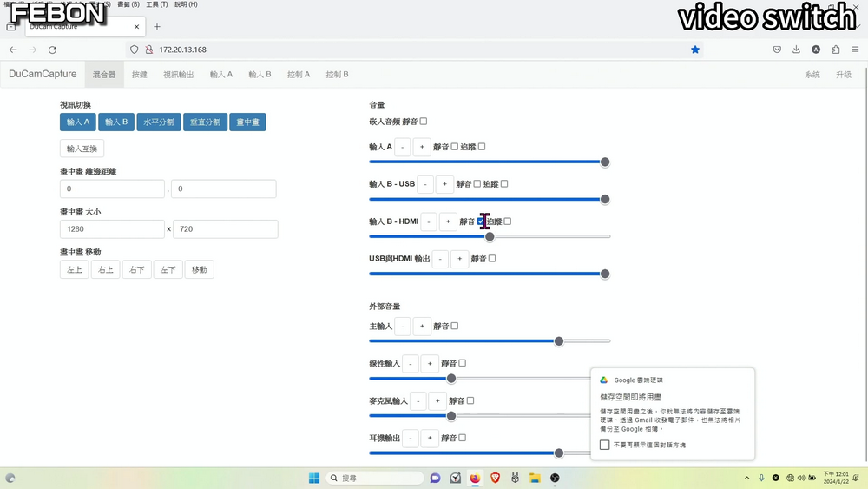Select 垂直分割 split layout button
The image size is (868, 489).
click(x=206, y=122)
